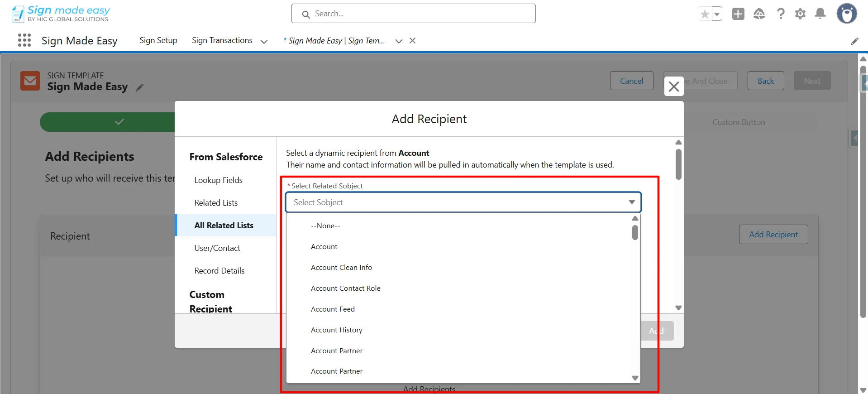This screenshot has width=868, height=394.
Task: Choose Account History option
Action: coord(459,330)
